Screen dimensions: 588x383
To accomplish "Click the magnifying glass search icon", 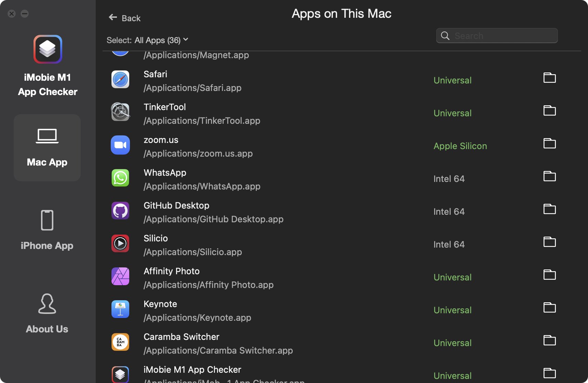I will tap(445, 36).
